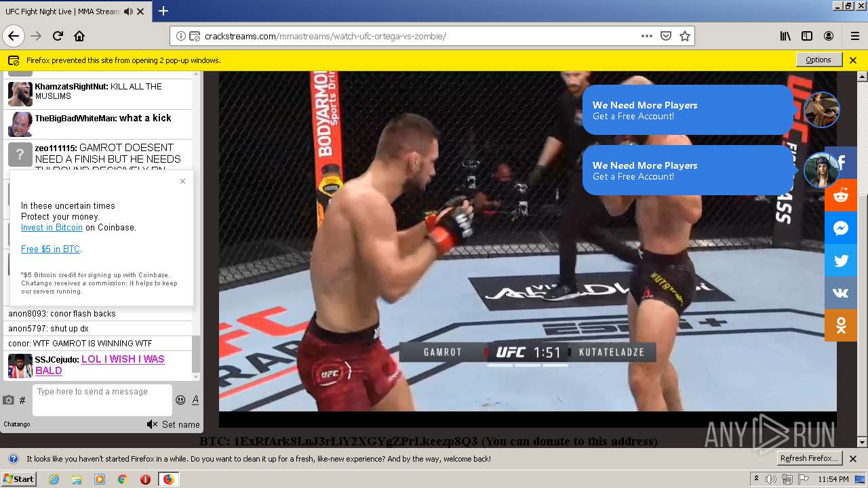Open the Chatango label link
The image size is (868, 488).
(17, 424)
